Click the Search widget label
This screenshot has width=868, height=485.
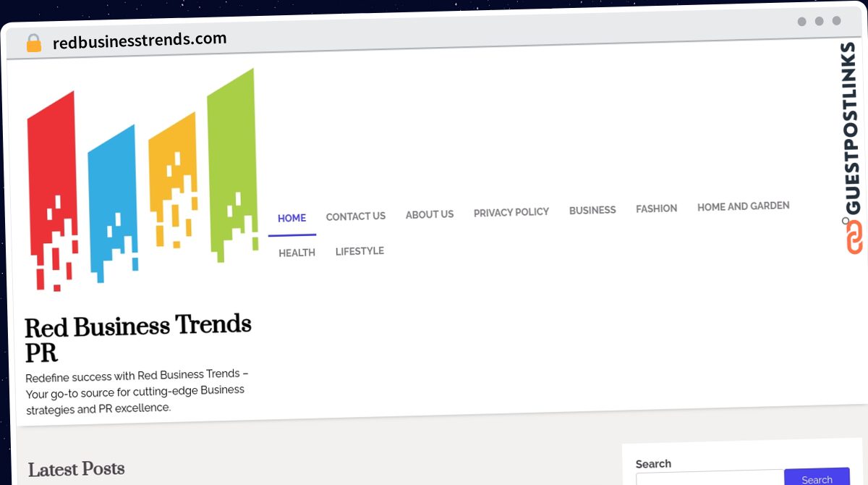(x=653, y=464)
